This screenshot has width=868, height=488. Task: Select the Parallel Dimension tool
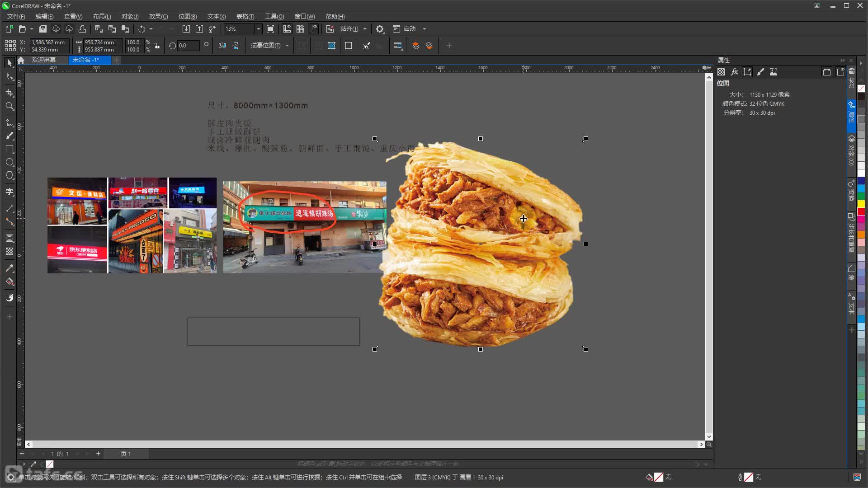tap(9, 208)
